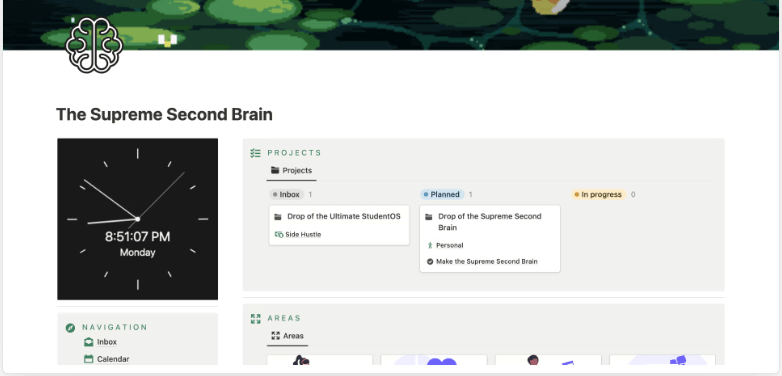The height and width of the screenshot is (376, 782).
Task: Click checkmark beside Make the Supreme Second Brain
Action: coord(430,261)
